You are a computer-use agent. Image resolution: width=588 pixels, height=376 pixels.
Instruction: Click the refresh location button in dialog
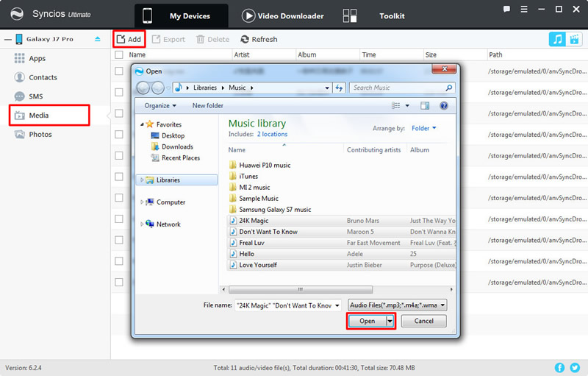pos(340,88)
